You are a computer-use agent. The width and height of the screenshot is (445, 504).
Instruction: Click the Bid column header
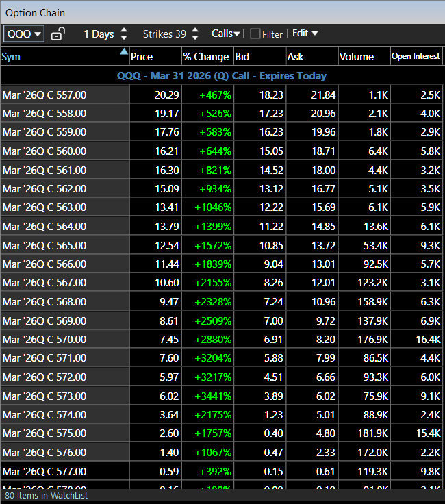pyautogui.click(x=242, y=56)
